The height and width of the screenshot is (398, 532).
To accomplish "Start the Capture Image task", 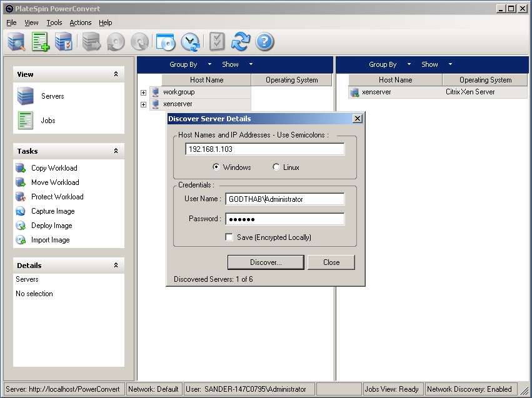I will [x=53, y=211].
